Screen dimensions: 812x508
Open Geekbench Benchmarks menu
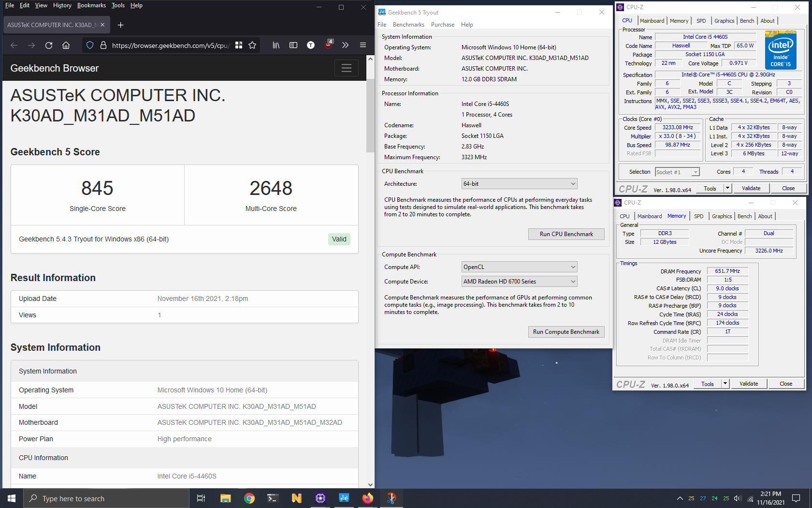[x=408, y=25]
